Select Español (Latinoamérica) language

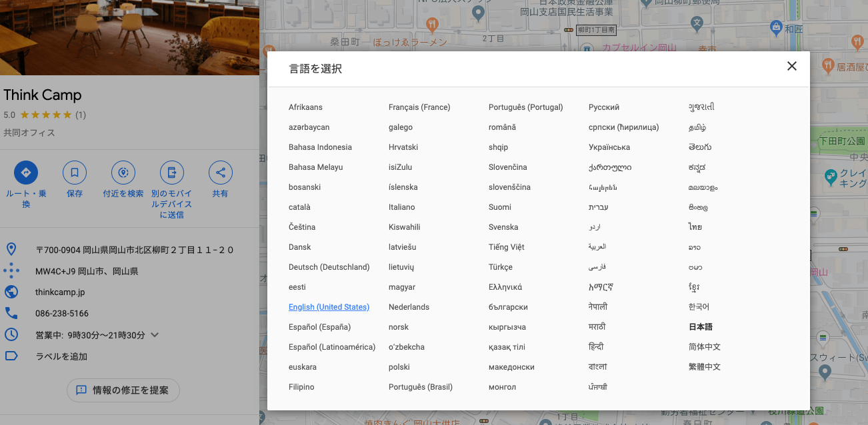pos(332,347)
